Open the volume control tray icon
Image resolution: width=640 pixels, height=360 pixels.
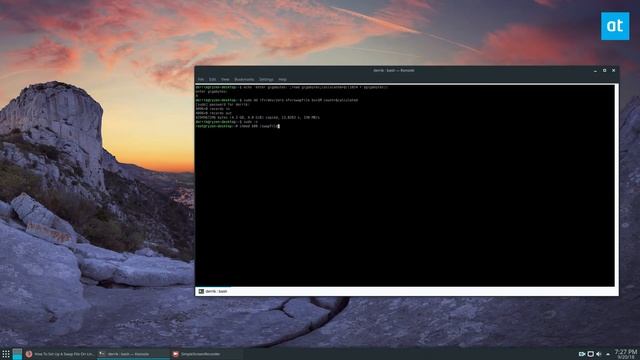pyautogui.click(x=599, y=354)
